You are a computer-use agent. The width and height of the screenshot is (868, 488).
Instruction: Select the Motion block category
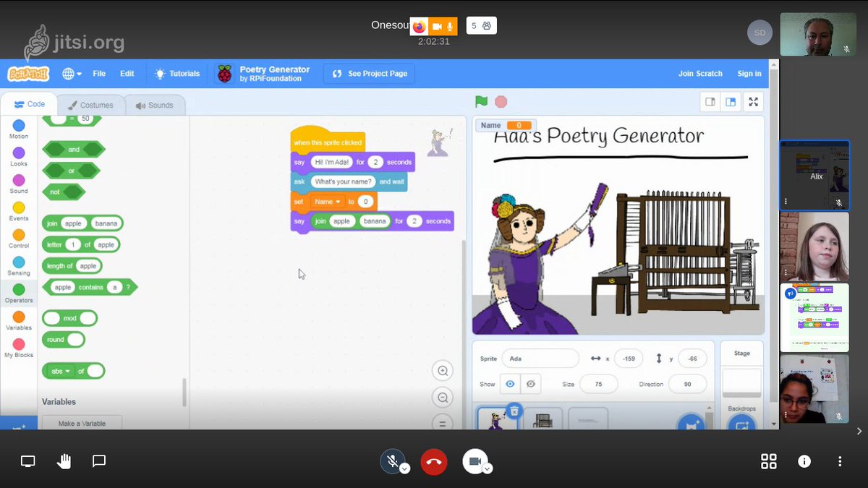[x=19, y=130]
